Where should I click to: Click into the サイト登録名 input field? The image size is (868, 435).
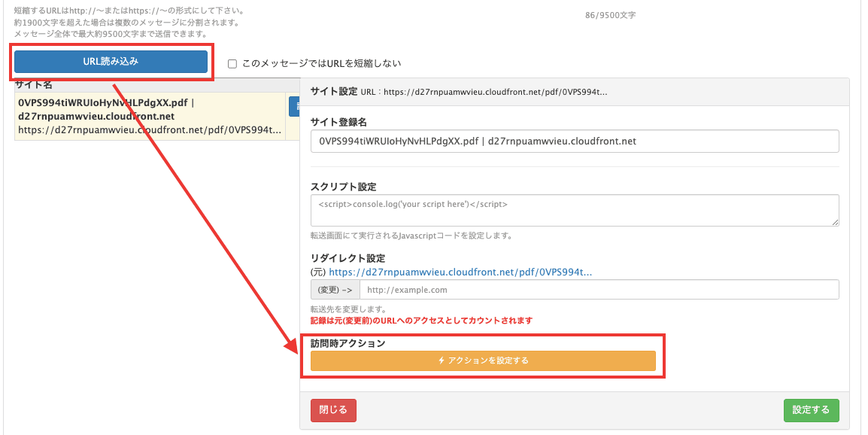point(575,141)
